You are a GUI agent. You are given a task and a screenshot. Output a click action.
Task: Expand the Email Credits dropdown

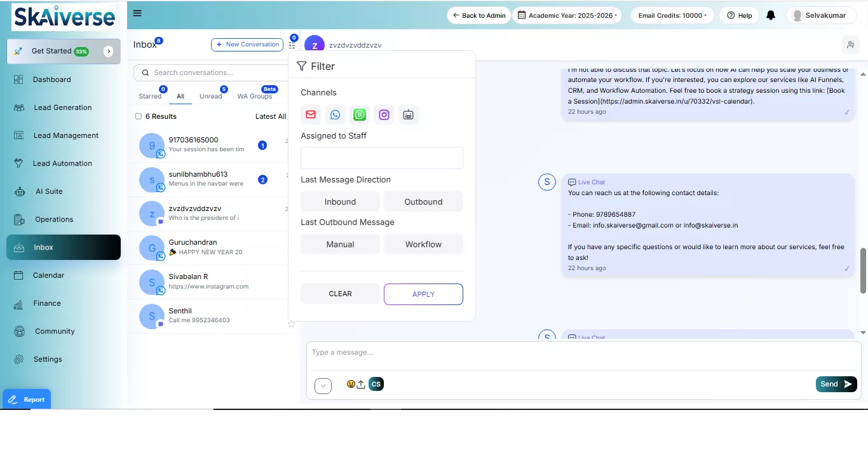click(x=672, y=15)
